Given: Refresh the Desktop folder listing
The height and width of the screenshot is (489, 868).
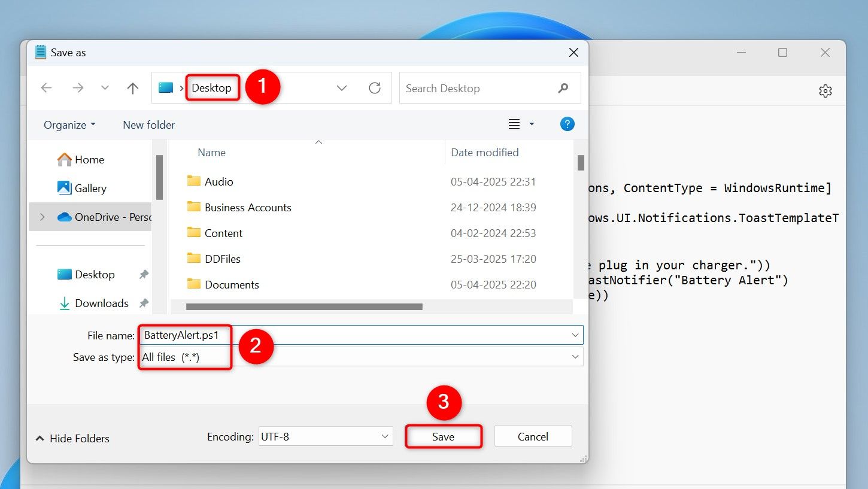Looking at the screenshot, I should coord(375,89).
